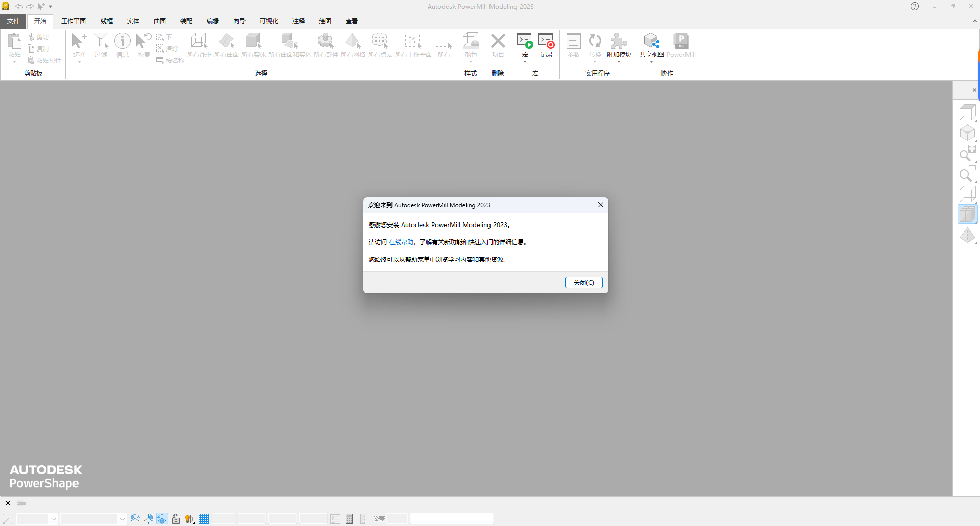Open the Help question mark in the title bar
The image size is (980, 526).
click(x=914, y=6)
